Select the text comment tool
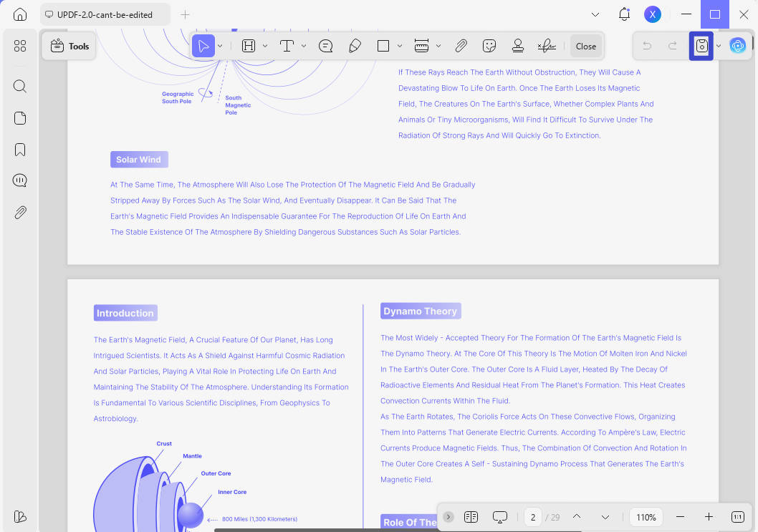Viewport: 758px width, 532px height. (287, 47)
